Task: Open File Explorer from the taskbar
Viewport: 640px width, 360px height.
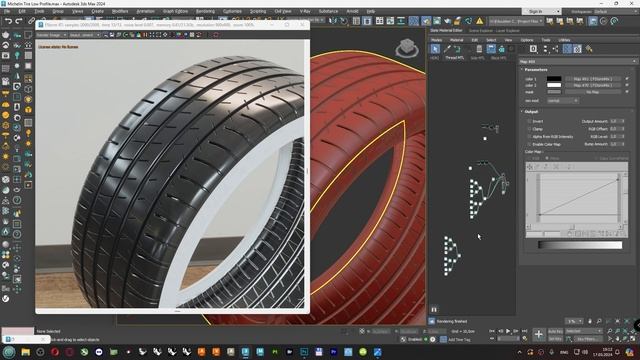Action: tap(25, 352)
